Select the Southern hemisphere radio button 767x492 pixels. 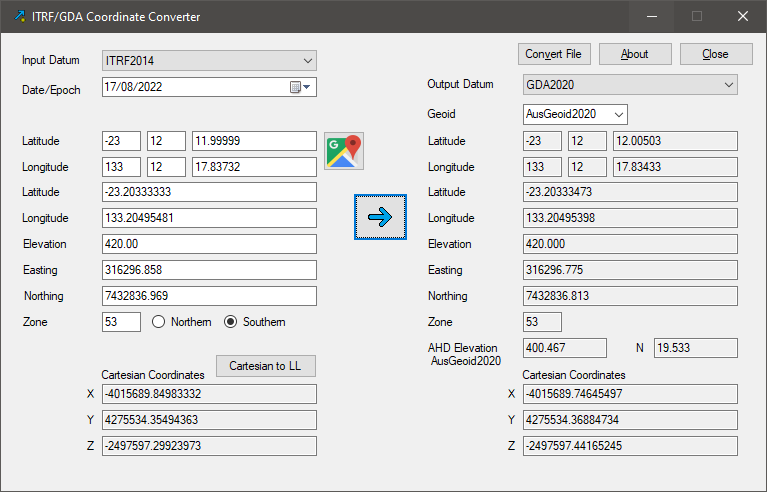click(231, 322)
